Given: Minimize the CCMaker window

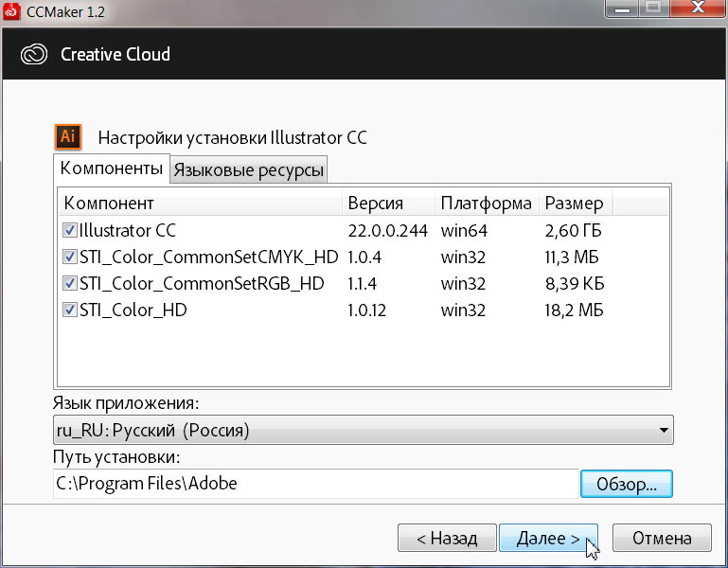Looking at the screenshot, I should pyautogui.click(x=622, y=9).
